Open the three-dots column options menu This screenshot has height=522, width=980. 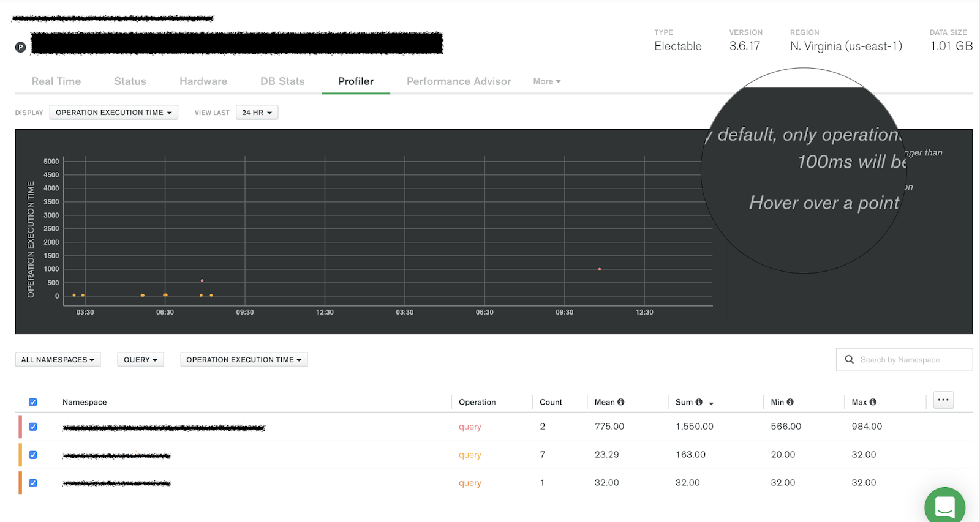click(x=943, y=400)
